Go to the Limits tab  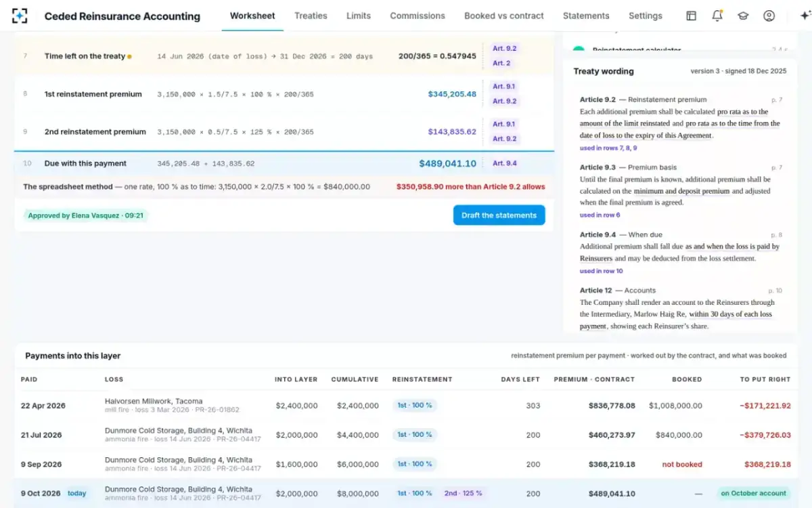359,16
